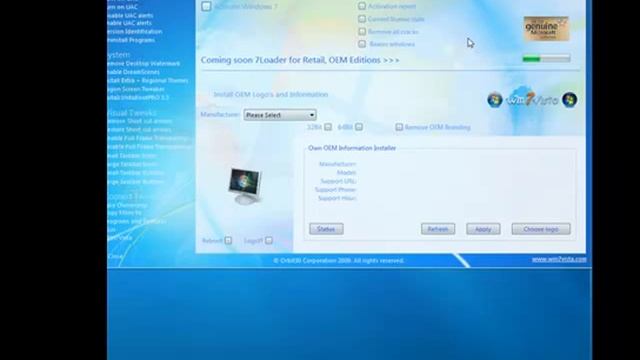Image resolution: width=640 pixels, height=360 pixels.
Task: Click 'Coming soon 7Loader for Retail' text link
Action: pos(300,60)
